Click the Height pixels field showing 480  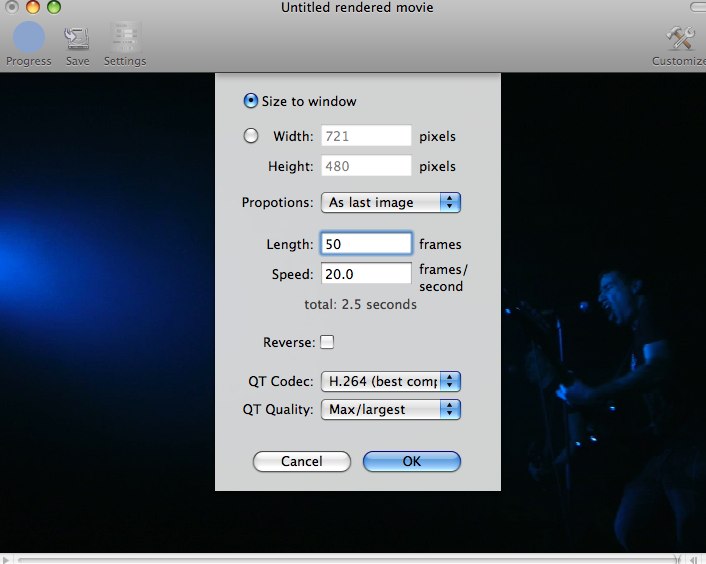pyautogui.click(x=366, y=166)
